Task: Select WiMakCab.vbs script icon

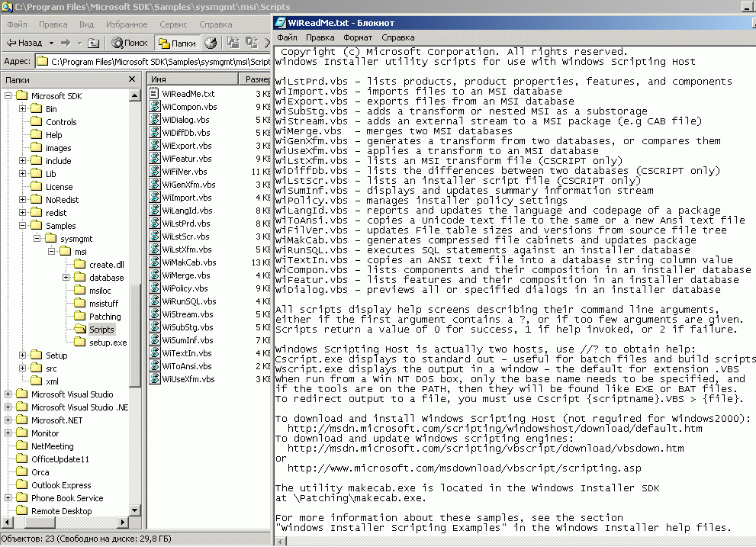Action: 154,262
